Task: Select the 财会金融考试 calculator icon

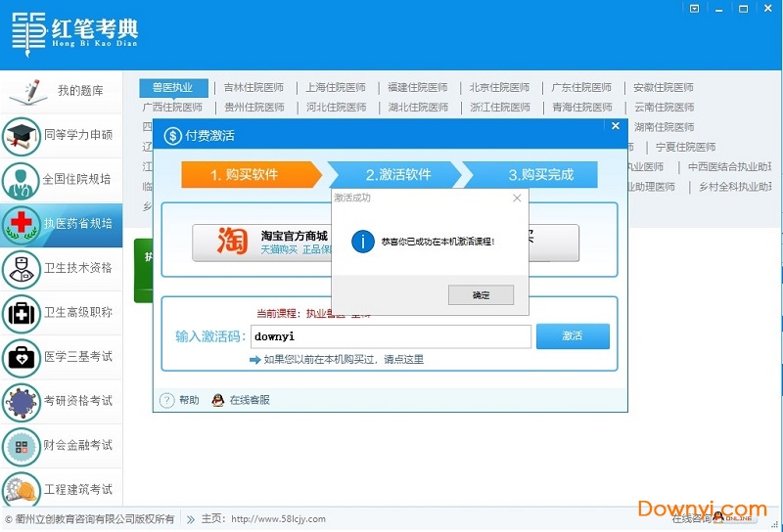Action: pos(21,447)
